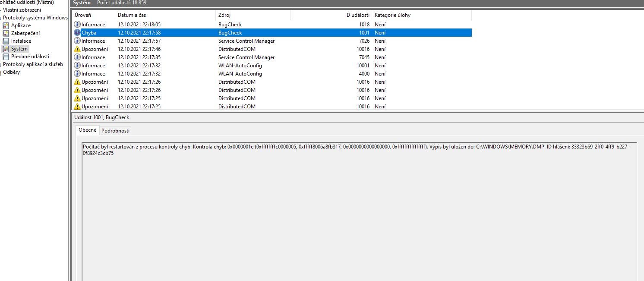The image size is (644, 281).
Task: Click WLAN-AutoConfig in the ID 10001 row
Action: click(x=240, y=66)
